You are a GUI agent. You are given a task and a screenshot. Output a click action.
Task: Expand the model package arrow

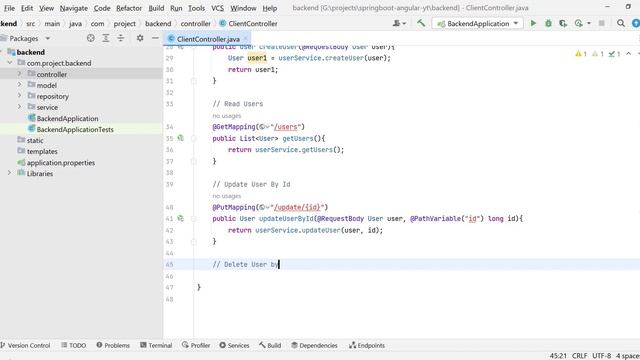pos(19,85)
